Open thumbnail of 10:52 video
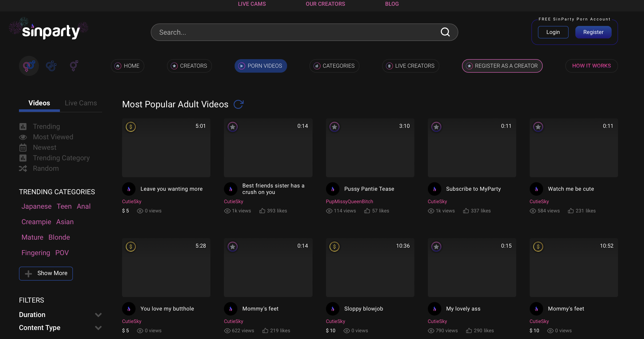This screenshot has height=339, width=644. tap(574, 268)
